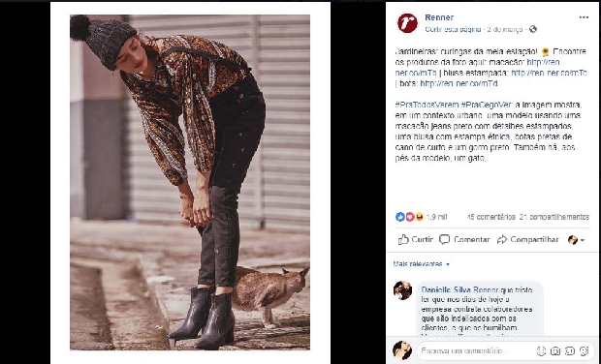Image resolution: width=601 pixels, height=364 pixels.
Task: Attach a photo with camera icon
Action: pyautogui.click(x=555, y=350)
